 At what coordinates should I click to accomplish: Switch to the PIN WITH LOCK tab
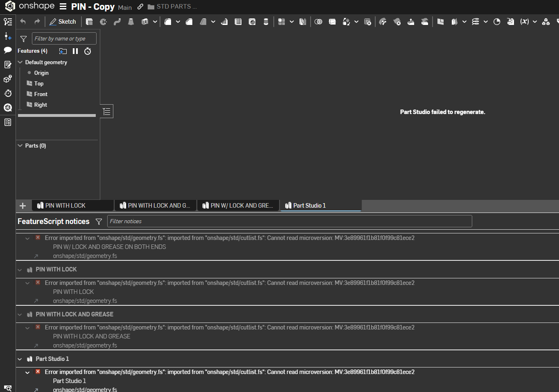click(73, 206)
